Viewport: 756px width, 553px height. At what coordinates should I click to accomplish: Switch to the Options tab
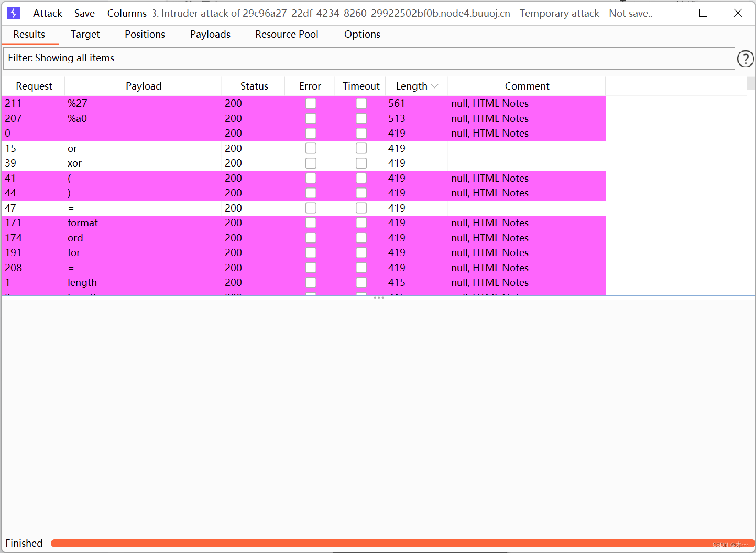pyautogui.click(x=362, y=34)
